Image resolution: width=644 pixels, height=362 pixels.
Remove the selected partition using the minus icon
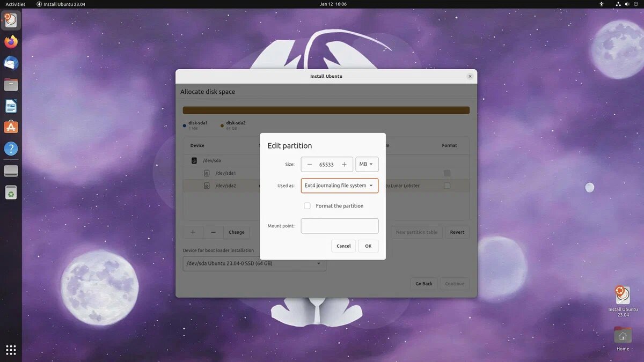(213, 232)
